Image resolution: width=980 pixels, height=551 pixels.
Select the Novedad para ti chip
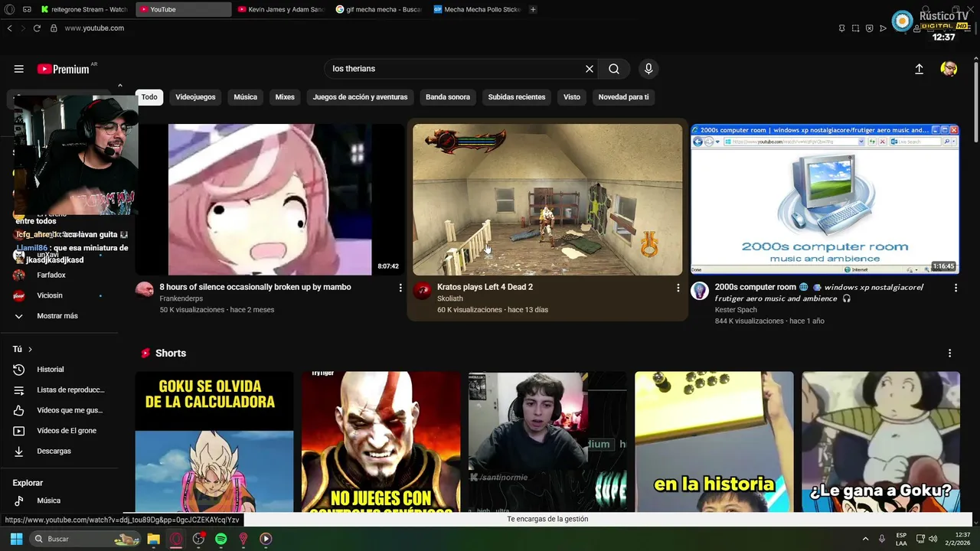(623, 97)
